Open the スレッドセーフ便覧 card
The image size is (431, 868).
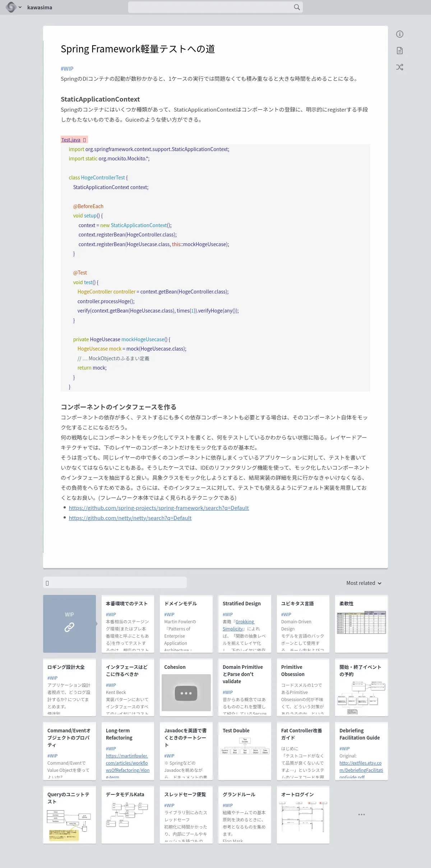click(x=186, y=815)
